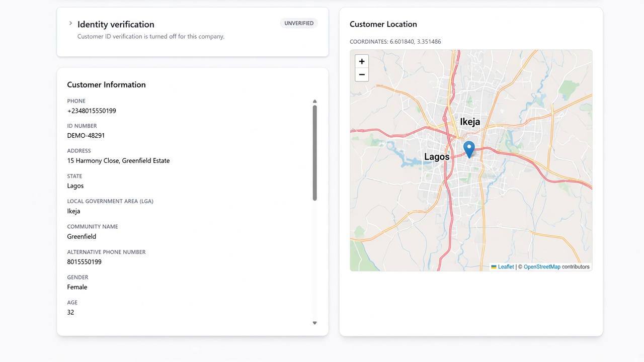644x362 pixels.
Task: Click the scroll up arrow in Customer Information
Action: tap(314, 101)
